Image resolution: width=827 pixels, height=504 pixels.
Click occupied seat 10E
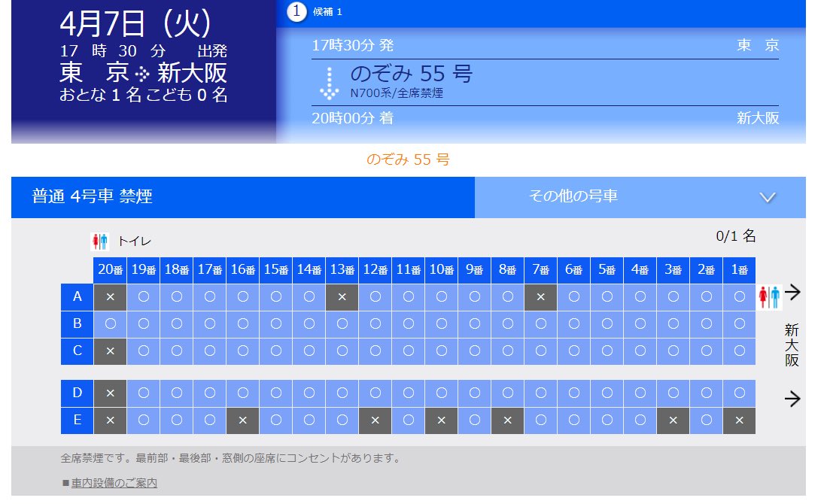(x=442, y=421)
